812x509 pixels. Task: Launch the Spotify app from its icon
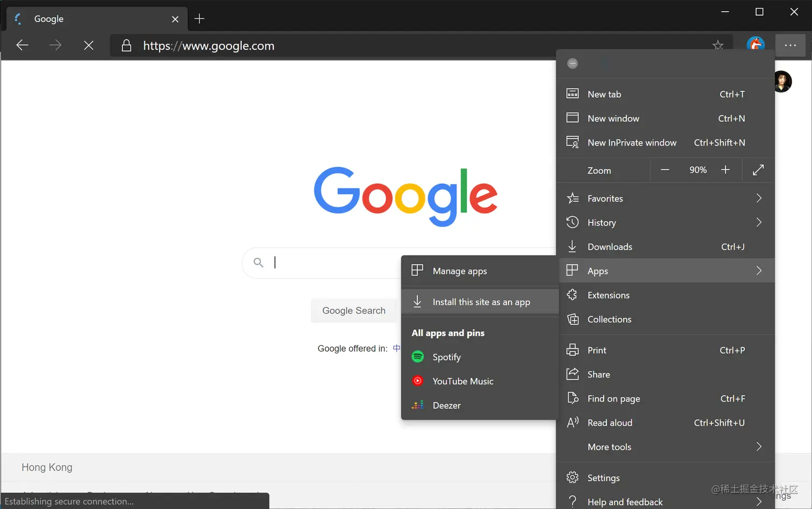pyautogui.click(x=418, y=357)
